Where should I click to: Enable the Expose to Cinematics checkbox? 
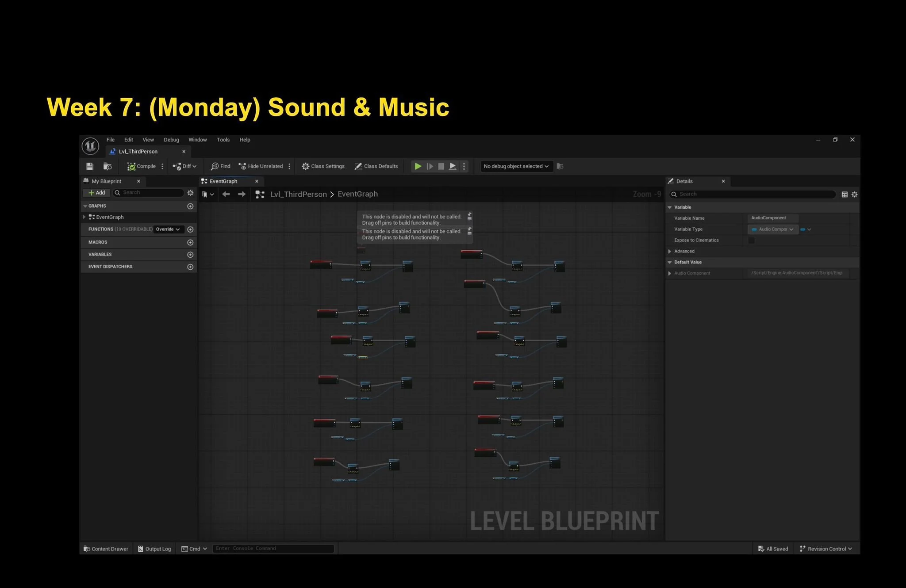pyautogui.click(x=751, y=241)
